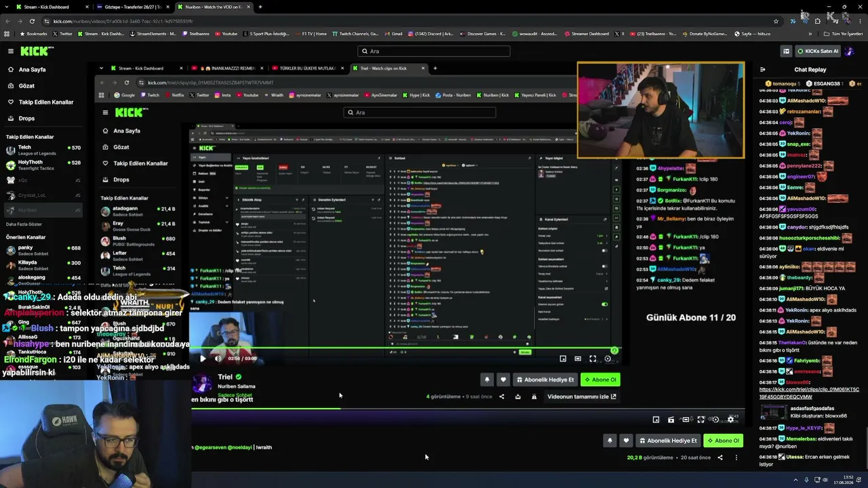
Task: Open the clip link in chat from blowxx66
Action: click(809, 393)
